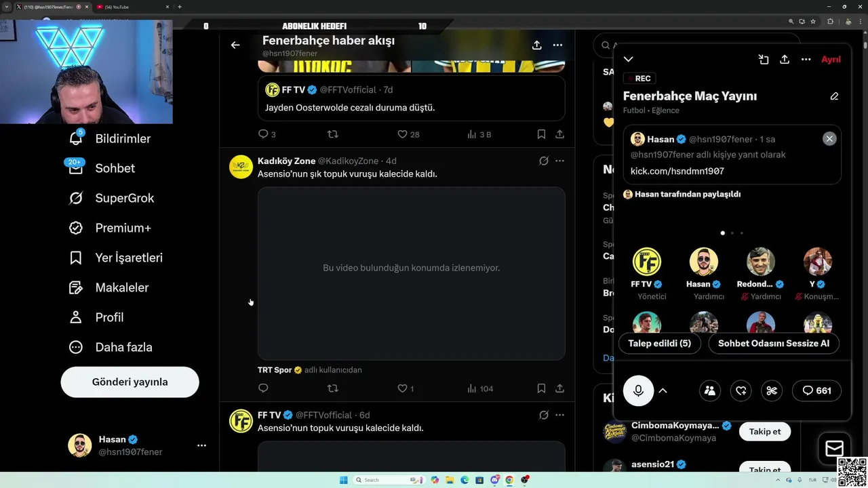The width and height of the screenshot is (868, 488).
Task: Repost the Kadıköy Zone post
Action: tap(332, 388)
